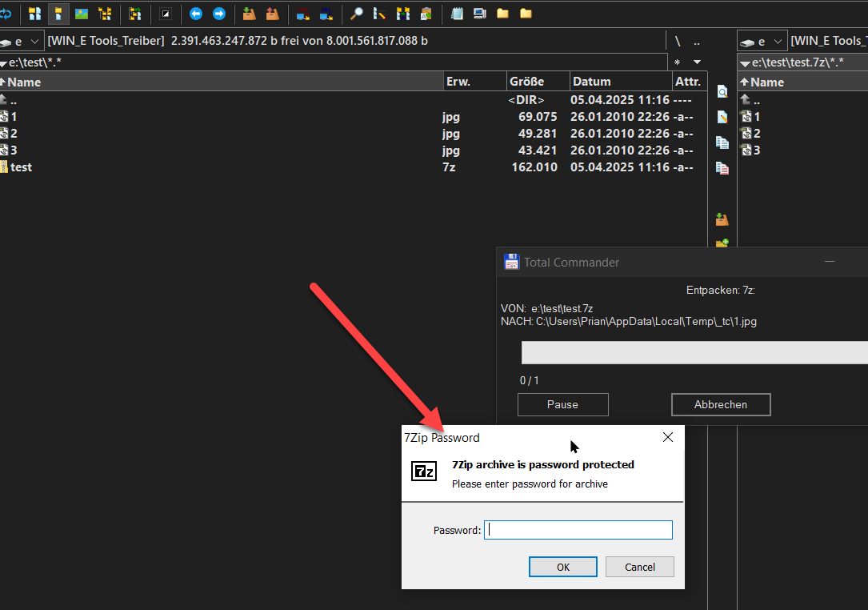Click Cancel in 7Zip Password dialog
This screenshot has width=868, height=610.
640,567
